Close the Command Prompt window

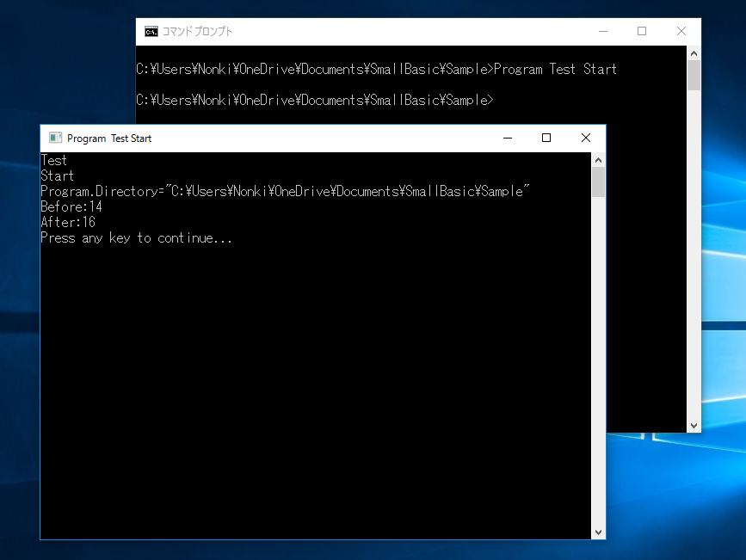[681, 32]
